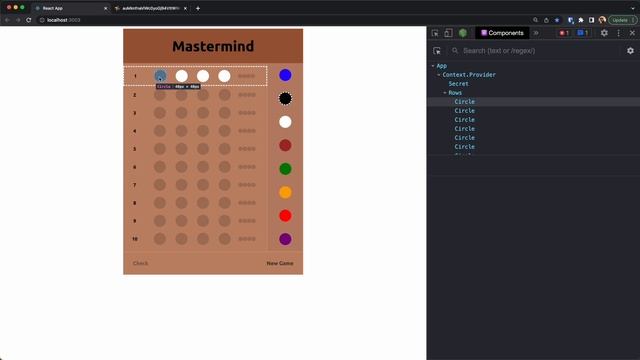Click last circle slot in row 10

click(224, 239)
